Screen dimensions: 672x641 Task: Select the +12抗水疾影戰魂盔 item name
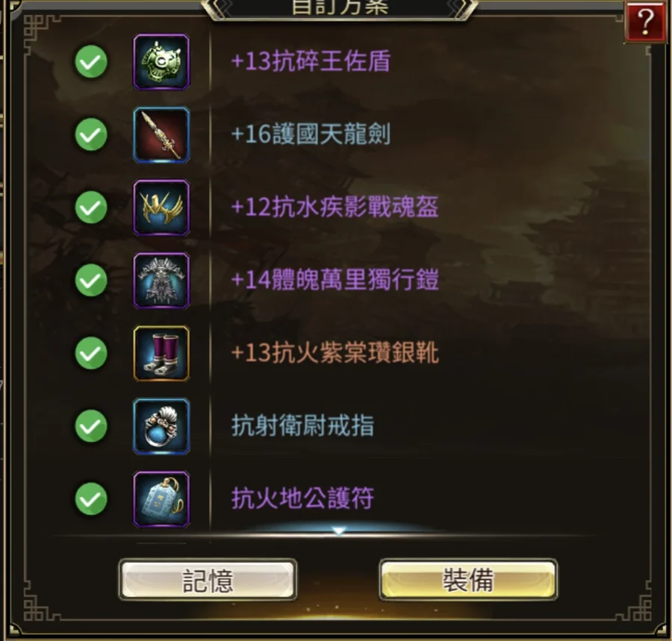(335, 207)
